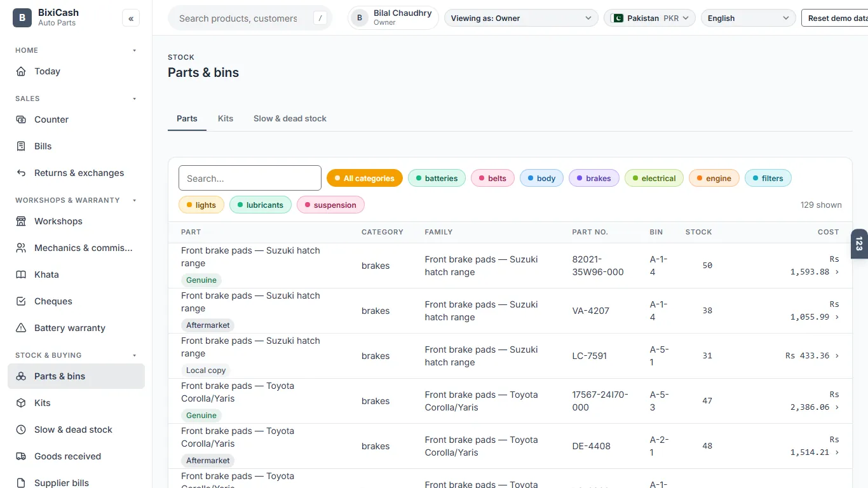Toggle the brakes category filter chip

(x=594, y=179)
